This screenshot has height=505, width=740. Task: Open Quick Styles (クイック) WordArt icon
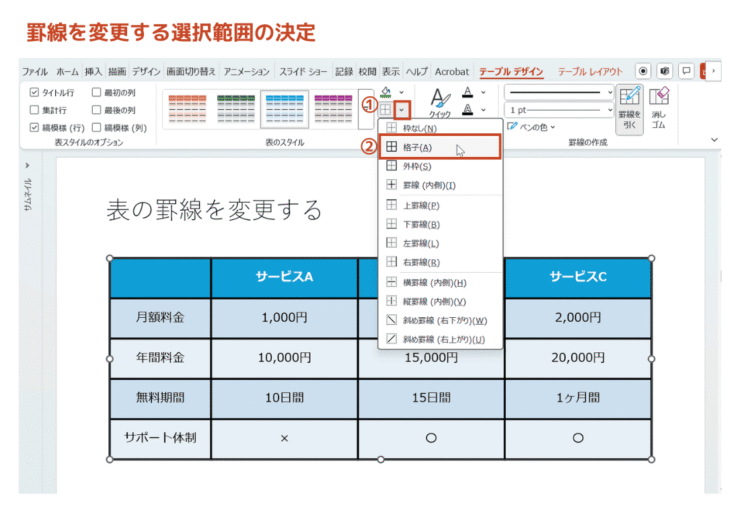pyautogui.click(x=440, y=102)
